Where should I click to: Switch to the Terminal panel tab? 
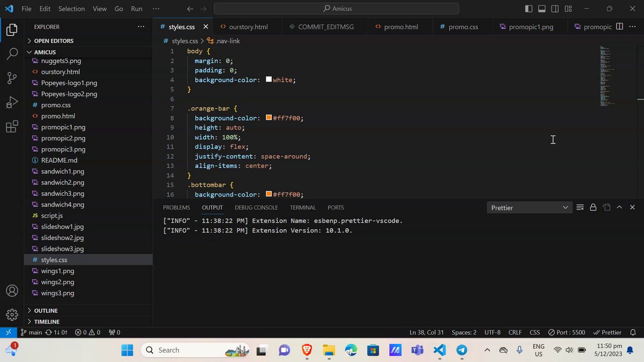pyautogui.click(x=303, y=208)
